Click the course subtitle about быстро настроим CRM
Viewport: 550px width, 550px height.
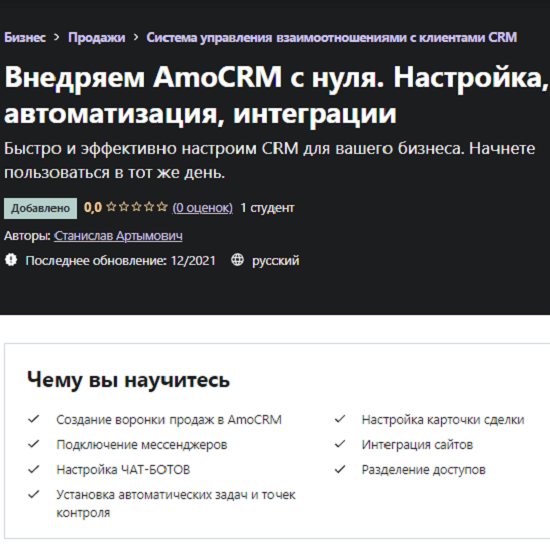[269, 160]
